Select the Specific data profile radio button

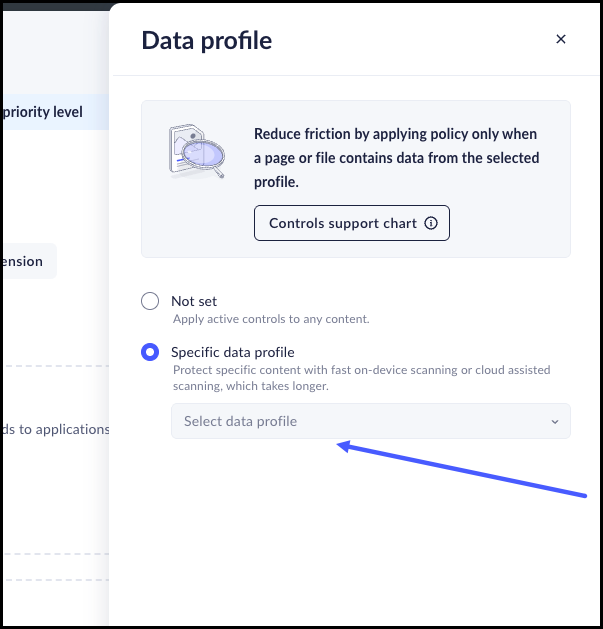(150, 352)
